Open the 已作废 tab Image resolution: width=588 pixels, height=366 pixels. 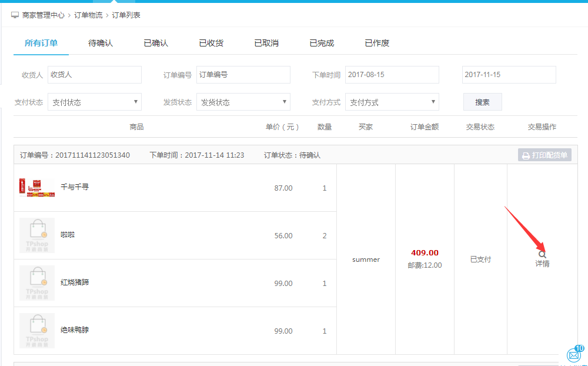pyautogui.click(x=377, y=43)
